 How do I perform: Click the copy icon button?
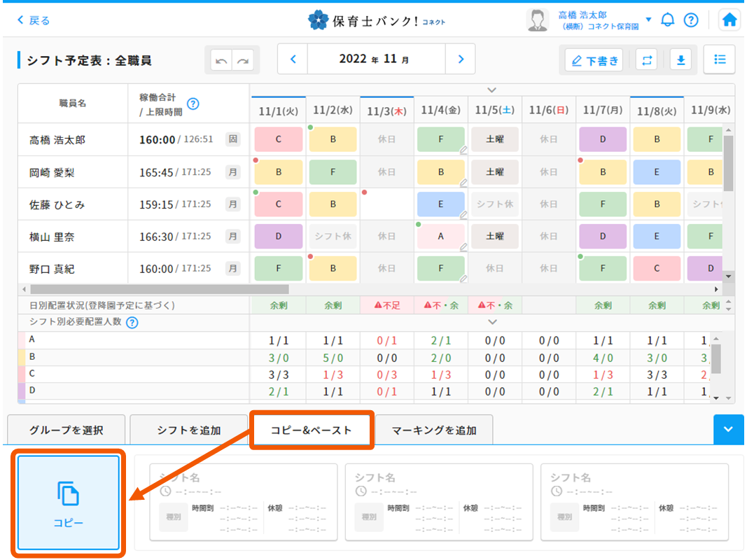click(69, 503)
